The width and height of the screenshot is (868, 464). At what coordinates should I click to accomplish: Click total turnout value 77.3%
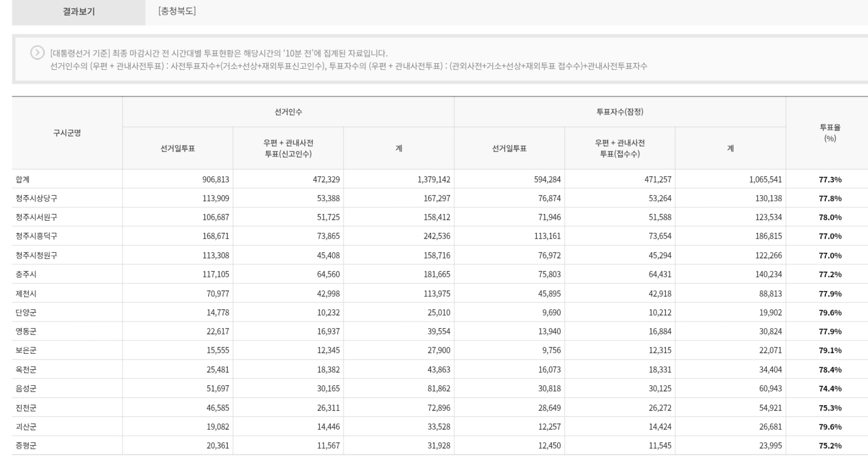[830, 179]
